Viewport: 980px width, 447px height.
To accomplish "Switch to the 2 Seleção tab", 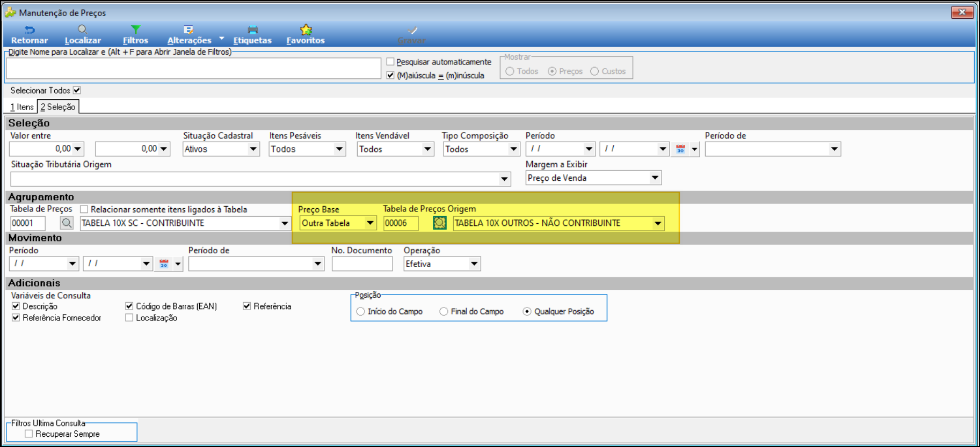I will coord(58,107).
